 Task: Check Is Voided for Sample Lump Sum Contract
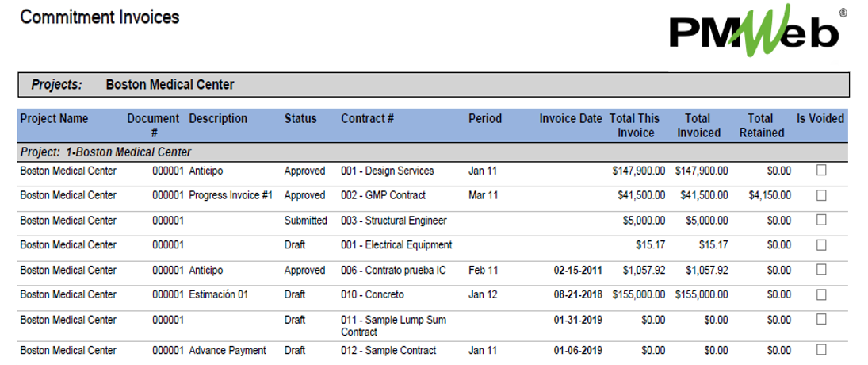821,319
